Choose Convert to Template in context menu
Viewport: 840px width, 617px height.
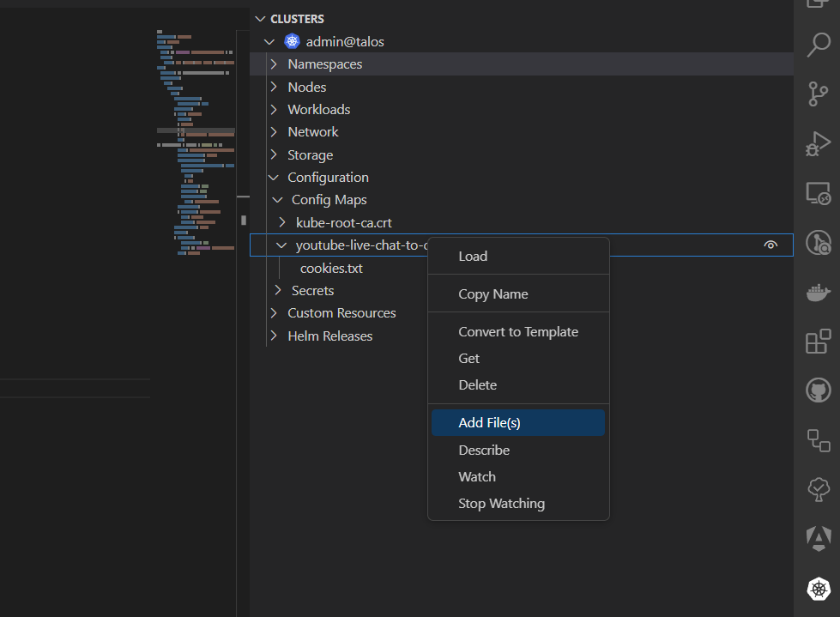(518, 332)
